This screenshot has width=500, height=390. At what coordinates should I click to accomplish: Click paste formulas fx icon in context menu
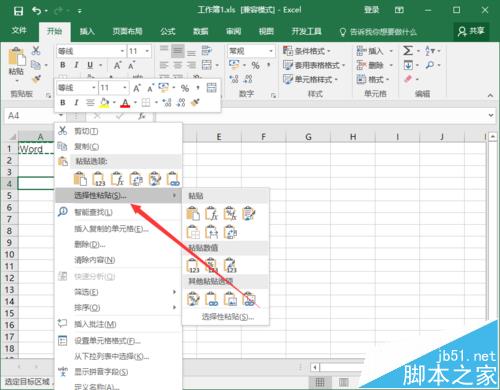point(117,179)
